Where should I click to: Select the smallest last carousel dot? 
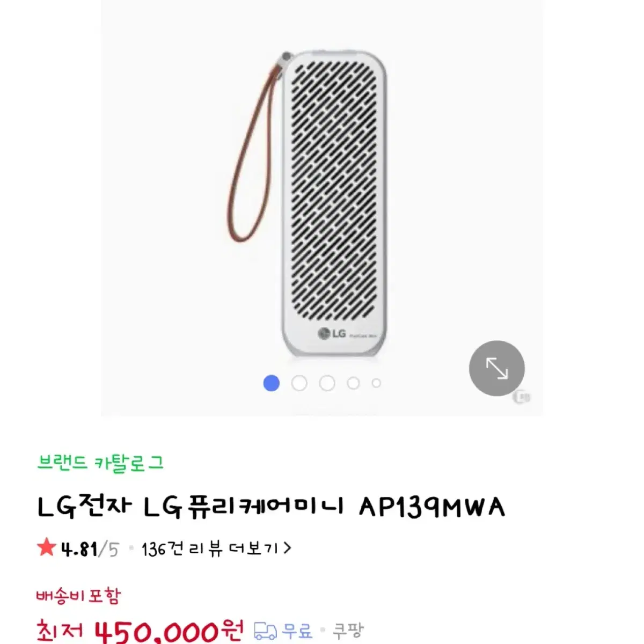click(376, 383)
